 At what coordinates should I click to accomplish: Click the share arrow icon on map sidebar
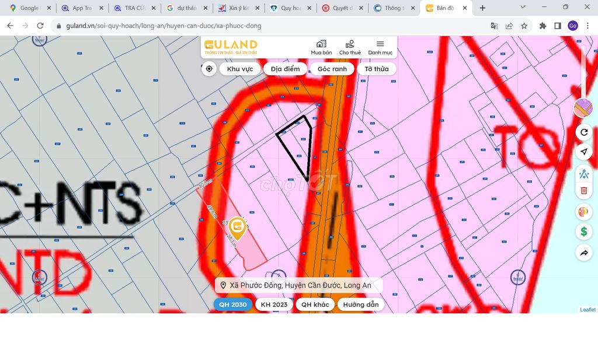(x=583, y=253)
